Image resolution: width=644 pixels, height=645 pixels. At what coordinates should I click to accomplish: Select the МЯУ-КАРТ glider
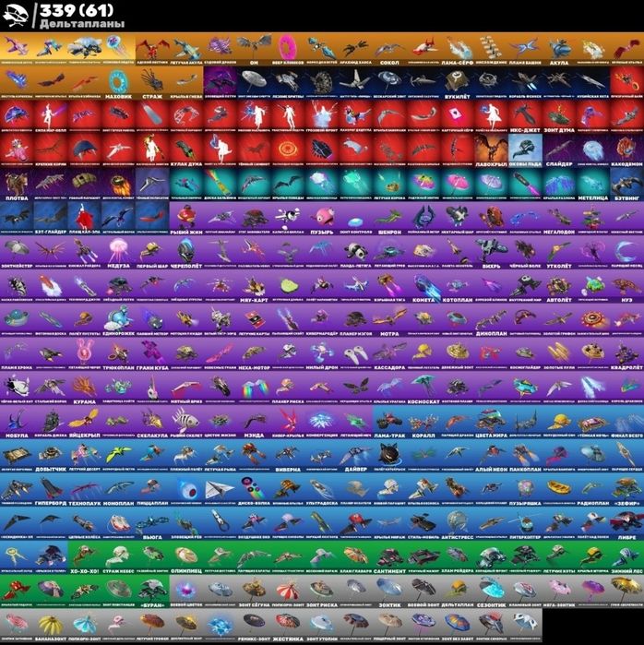pyautogui.click(x=254, y=286)
